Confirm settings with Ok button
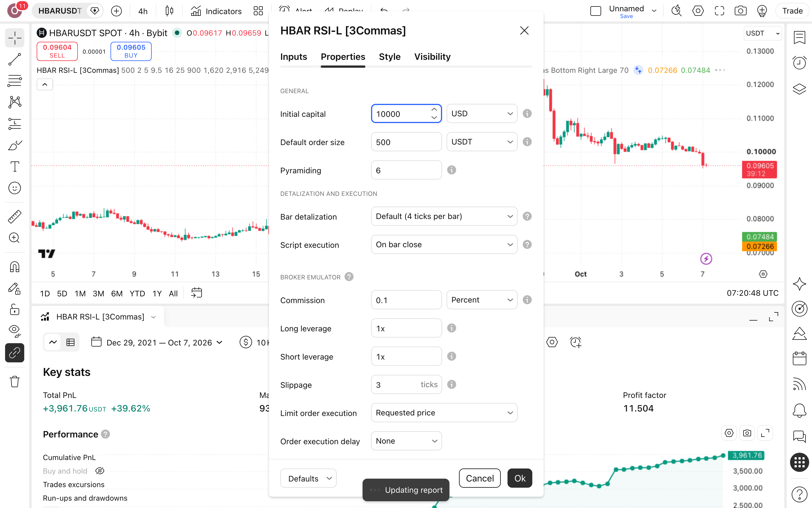Screen dimensions: 812x508 coord(520,478)
